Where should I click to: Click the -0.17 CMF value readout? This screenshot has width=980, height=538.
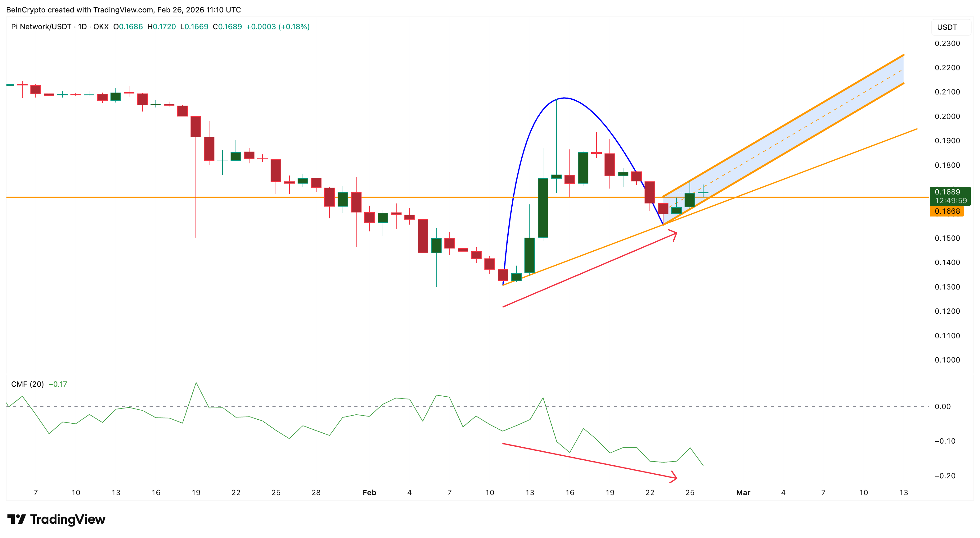point(58,384)
